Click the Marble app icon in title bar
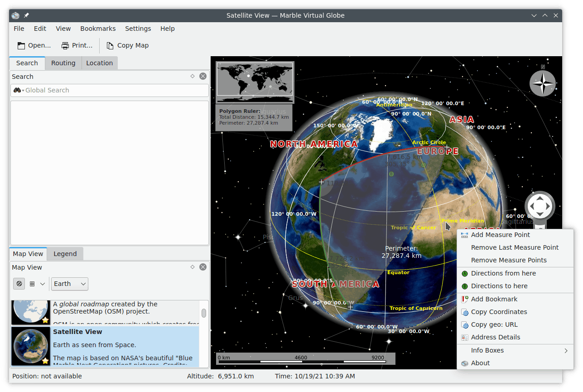The height and width of the screenshot is (392, 583). [x=15, y=15]
